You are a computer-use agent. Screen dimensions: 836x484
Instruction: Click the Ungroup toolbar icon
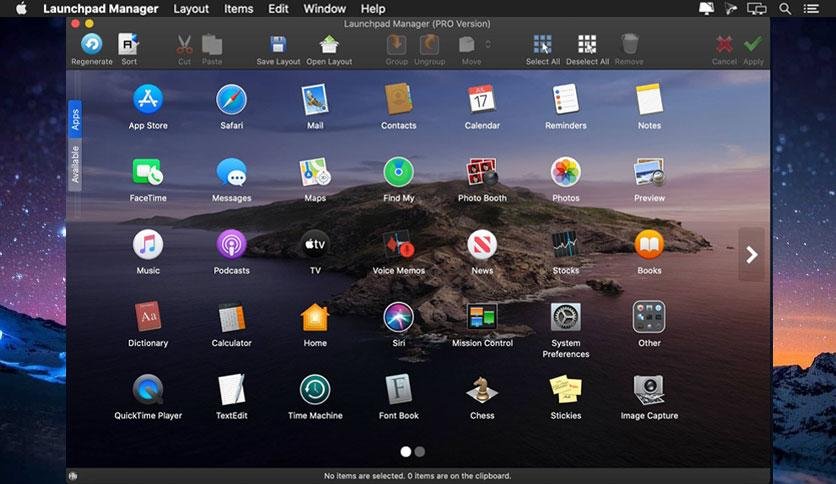[x=429, y=45]
